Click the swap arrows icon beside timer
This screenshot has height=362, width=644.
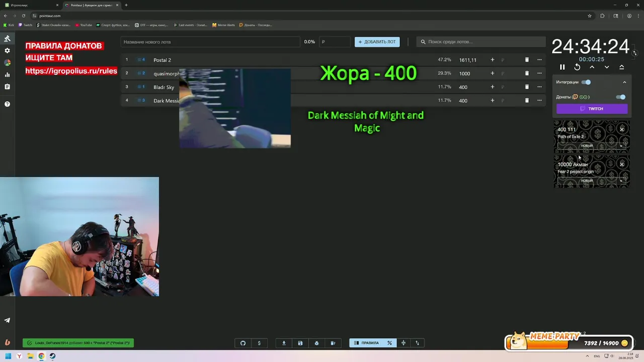(634, 53)
